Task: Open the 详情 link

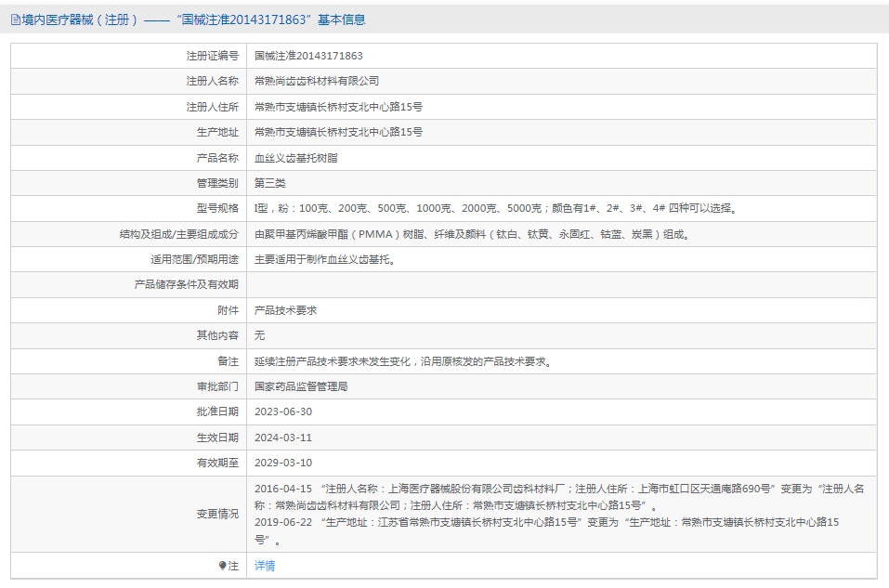Action: click(x=265, y=566)
